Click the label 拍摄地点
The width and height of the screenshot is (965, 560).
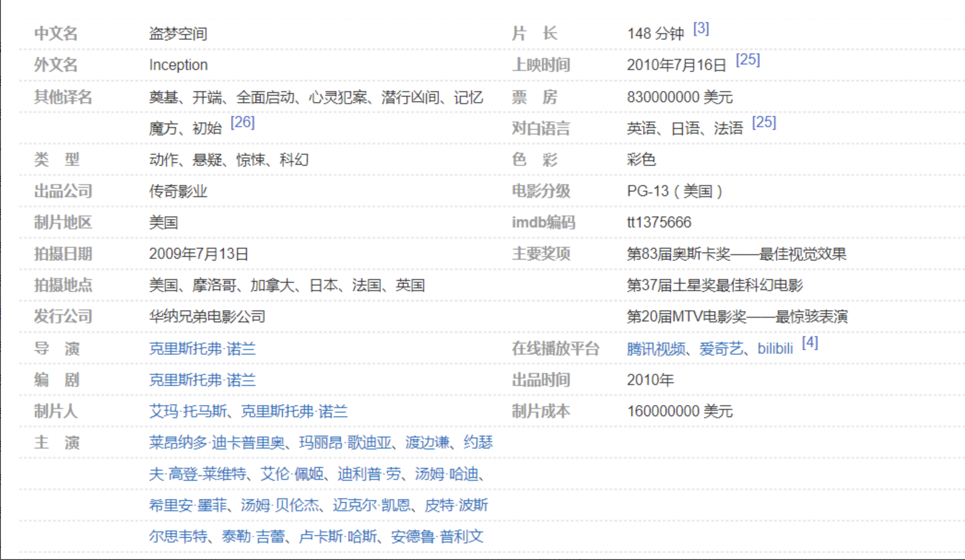63,285
